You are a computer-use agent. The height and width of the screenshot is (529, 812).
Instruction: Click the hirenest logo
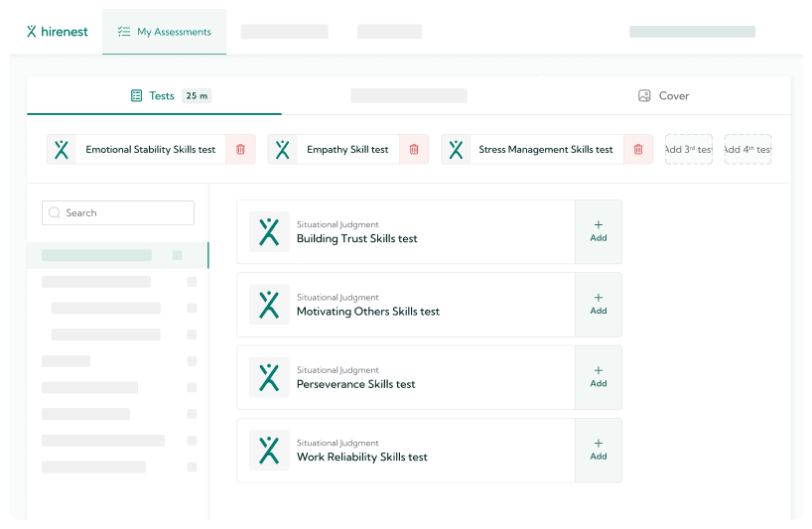point(57,32)
